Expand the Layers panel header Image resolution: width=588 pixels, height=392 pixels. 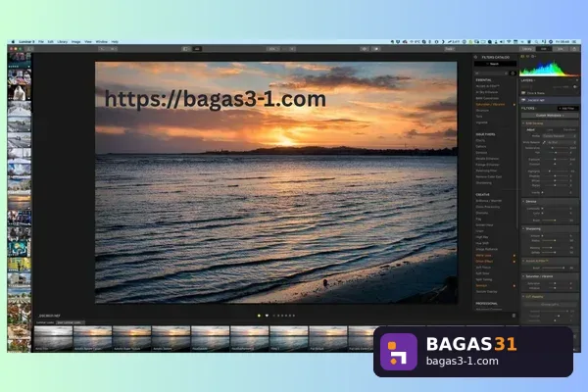(527, 80)
